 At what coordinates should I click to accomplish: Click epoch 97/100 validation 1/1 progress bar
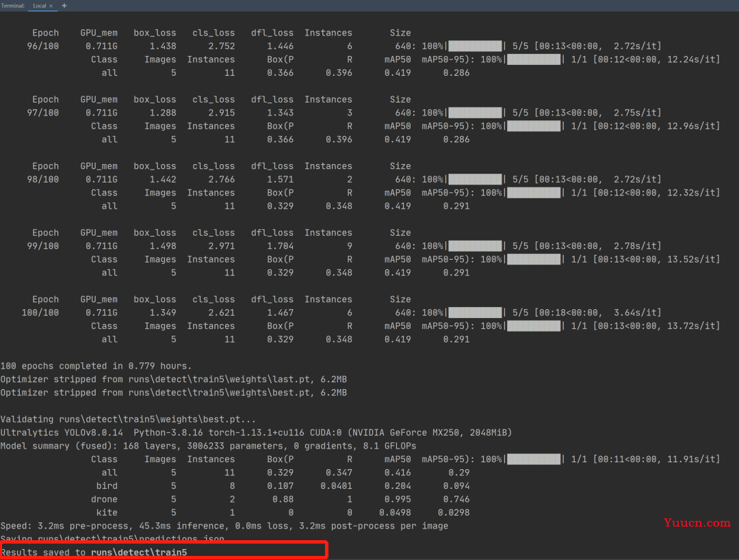(x=534, y=126)
